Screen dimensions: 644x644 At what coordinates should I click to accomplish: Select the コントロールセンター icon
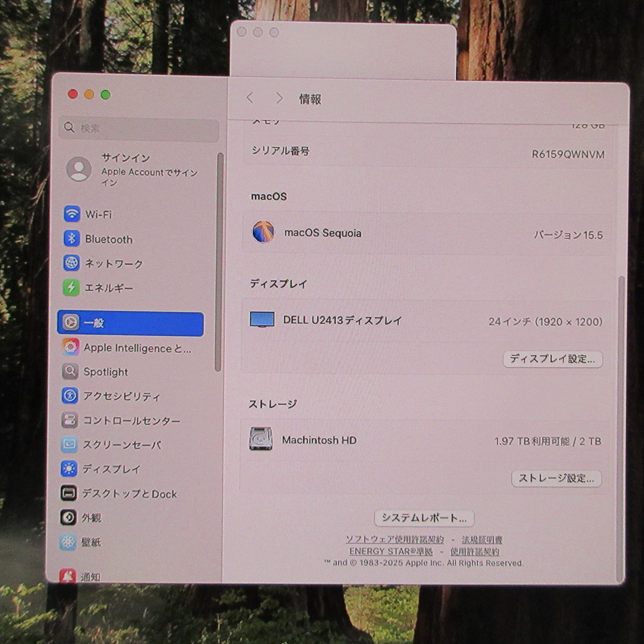click(70, 420)
